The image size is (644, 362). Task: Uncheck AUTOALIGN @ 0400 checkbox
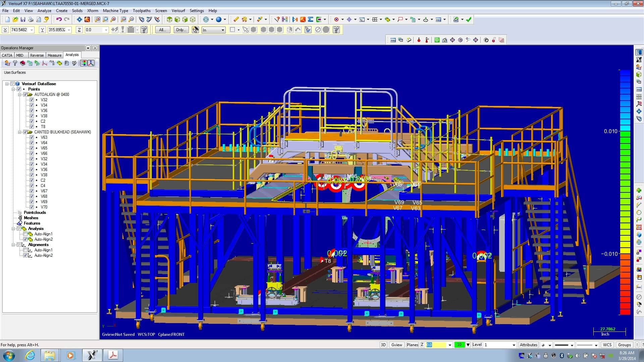coord(25,95)
